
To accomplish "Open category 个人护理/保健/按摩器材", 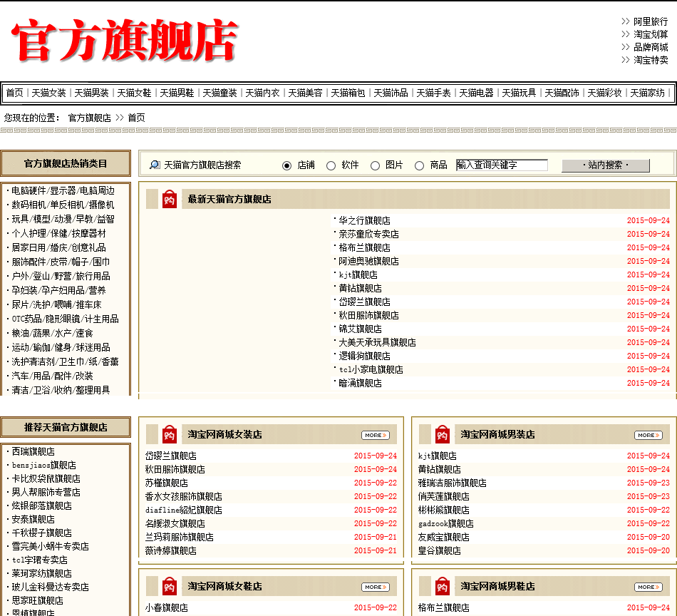I will click(x=58, y=233).
